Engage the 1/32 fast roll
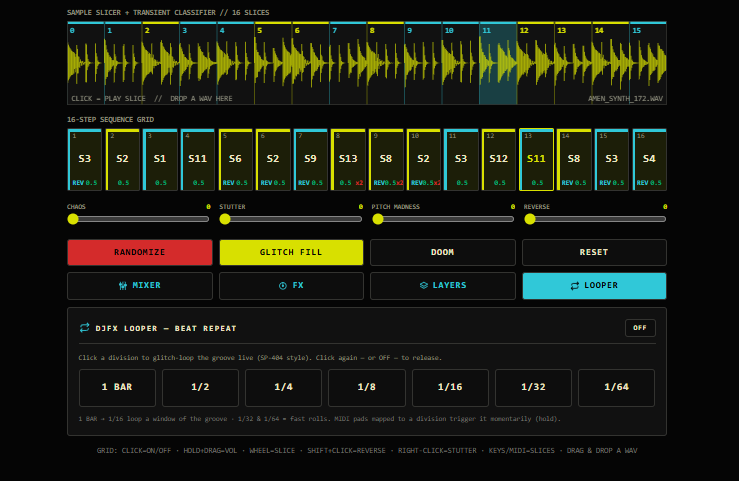This screenshot has height=481, width=739. [x=533, y=387]
